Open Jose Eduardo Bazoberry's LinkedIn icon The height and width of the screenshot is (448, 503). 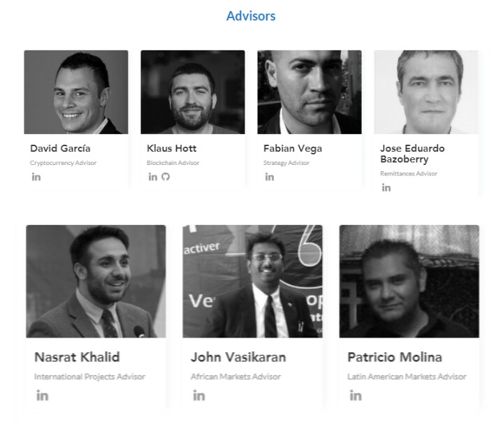[x=386, y=187]
